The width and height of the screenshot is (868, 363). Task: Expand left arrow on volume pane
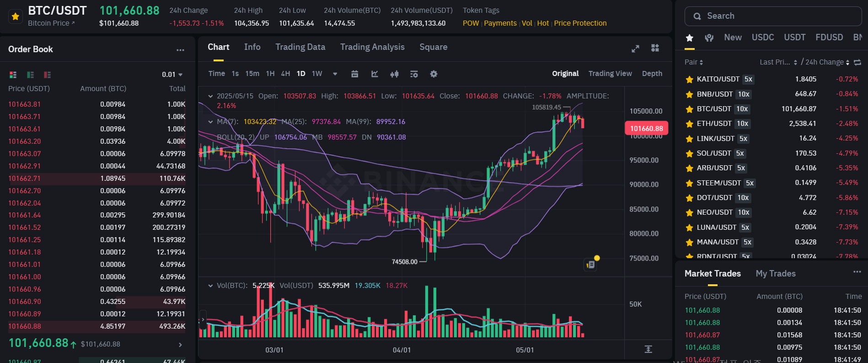(203, 319)
